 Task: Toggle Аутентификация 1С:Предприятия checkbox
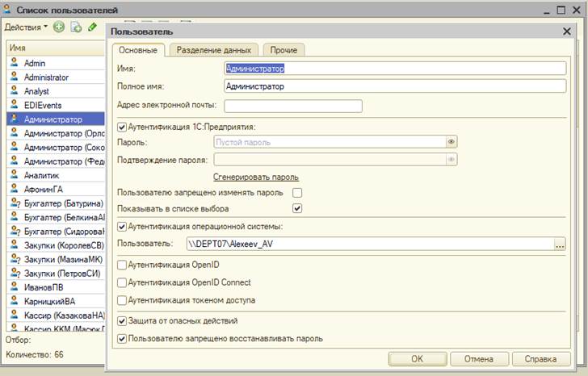[123, 127]
